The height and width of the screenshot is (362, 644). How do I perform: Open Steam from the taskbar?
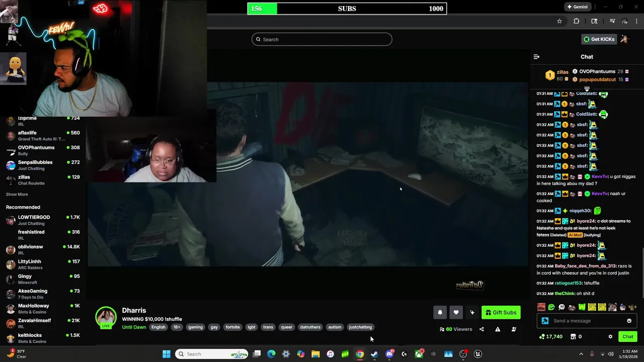pyautogui.click(x=374, y=354)
